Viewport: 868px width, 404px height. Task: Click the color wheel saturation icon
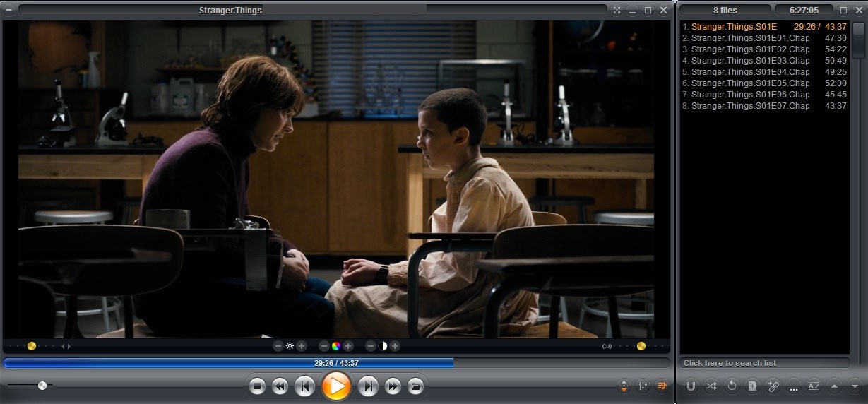coord(336,346)
